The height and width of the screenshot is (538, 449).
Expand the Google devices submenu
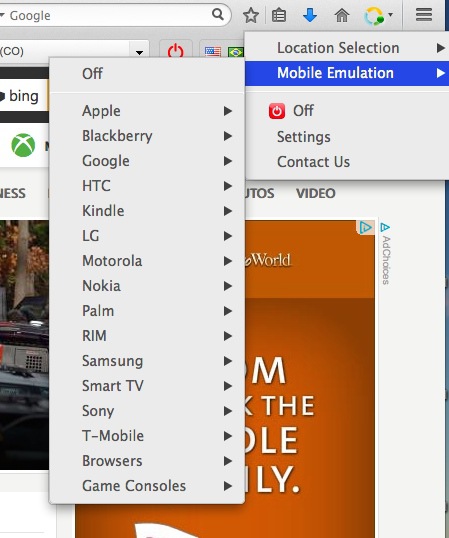point(147,161)
